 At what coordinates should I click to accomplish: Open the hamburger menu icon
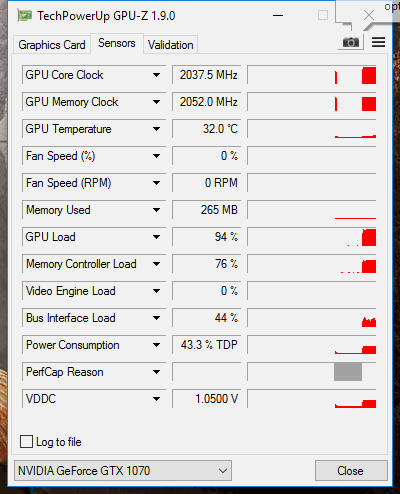tap(378, 42)
